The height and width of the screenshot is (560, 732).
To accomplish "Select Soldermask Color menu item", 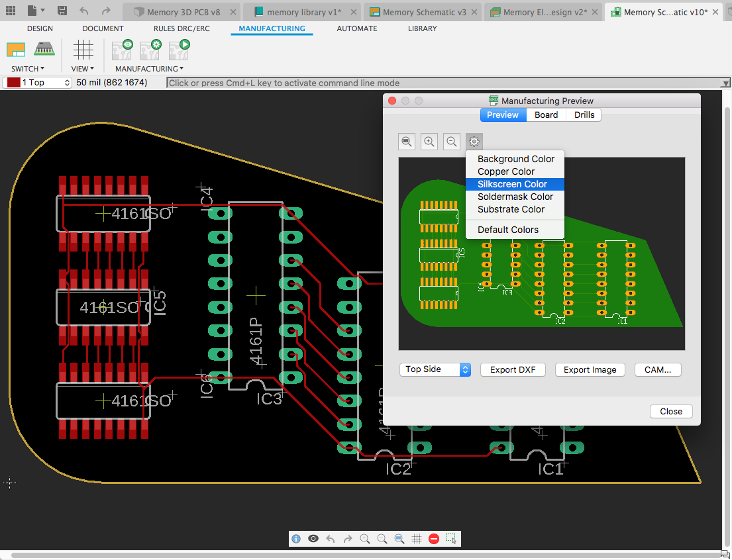I will coord(515,197).
